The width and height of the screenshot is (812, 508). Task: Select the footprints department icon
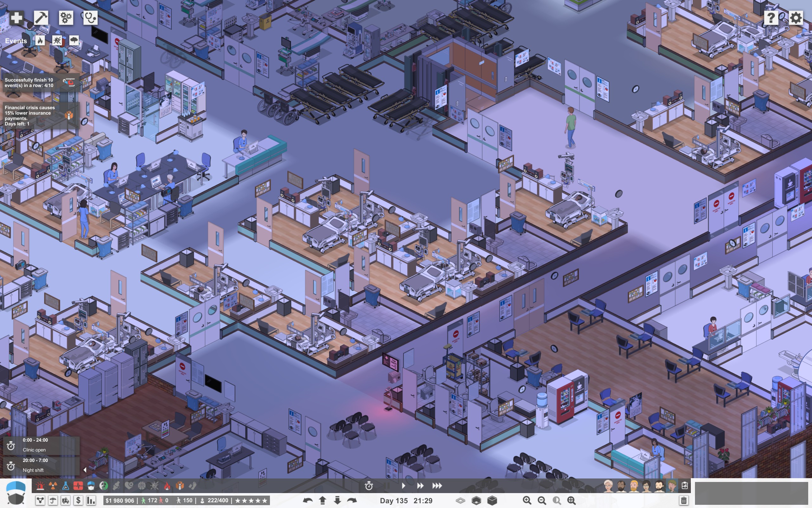tap(193, 485)
